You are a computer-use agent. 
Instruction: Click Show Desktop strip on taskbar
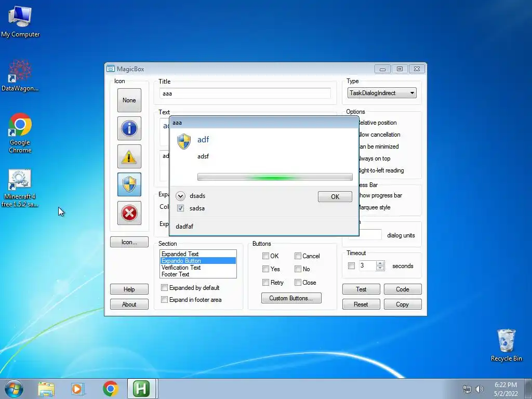point(528,389)
